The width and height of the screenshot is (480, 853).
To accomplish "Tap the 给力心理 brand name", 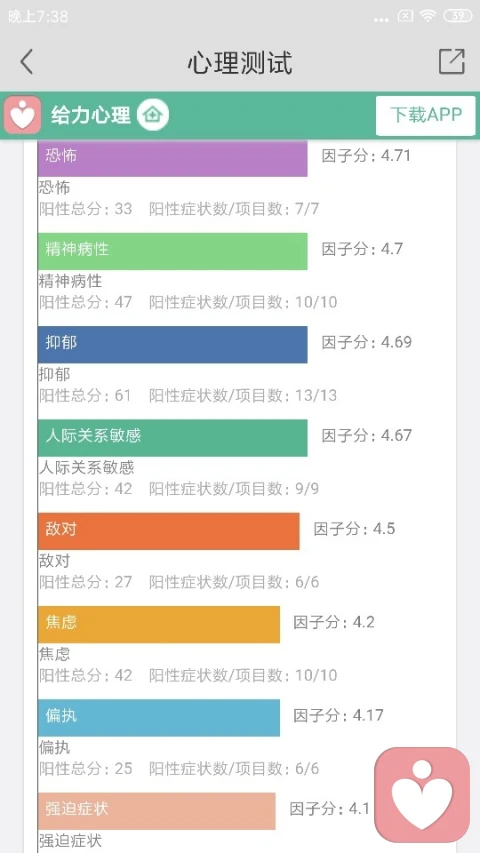I will tap(91, 115).
